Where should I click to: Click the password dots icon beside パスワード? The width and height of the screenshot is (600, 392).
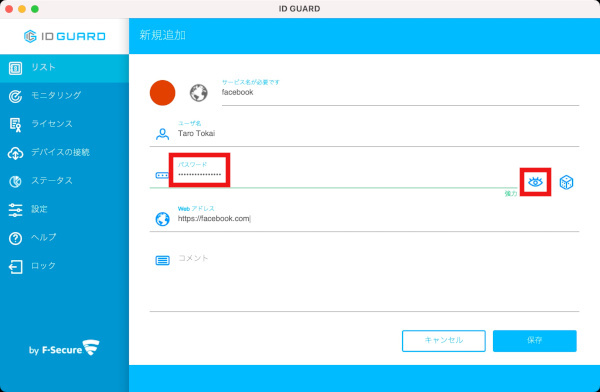point(162,175)
